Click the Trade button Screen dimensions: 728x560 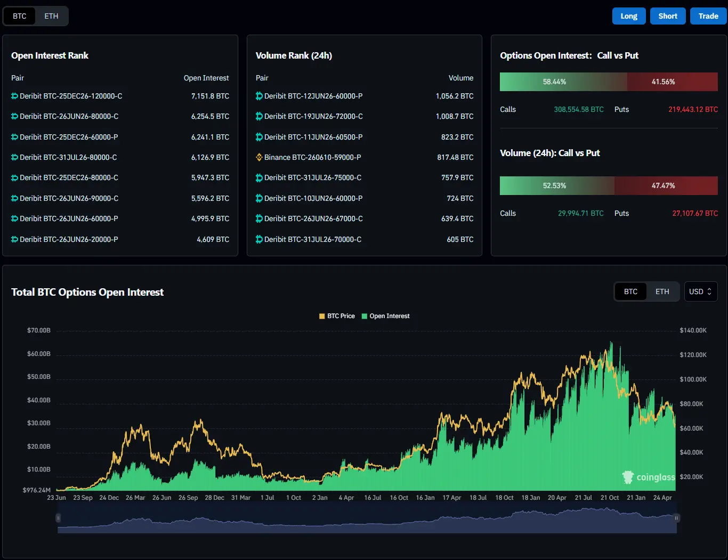pos(708,16)
